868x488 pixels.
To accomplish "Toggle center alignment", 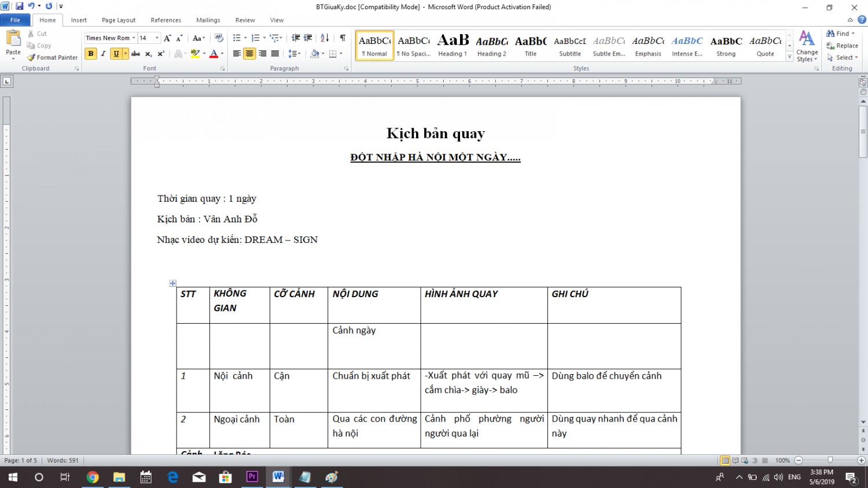I will click(249, 54).
